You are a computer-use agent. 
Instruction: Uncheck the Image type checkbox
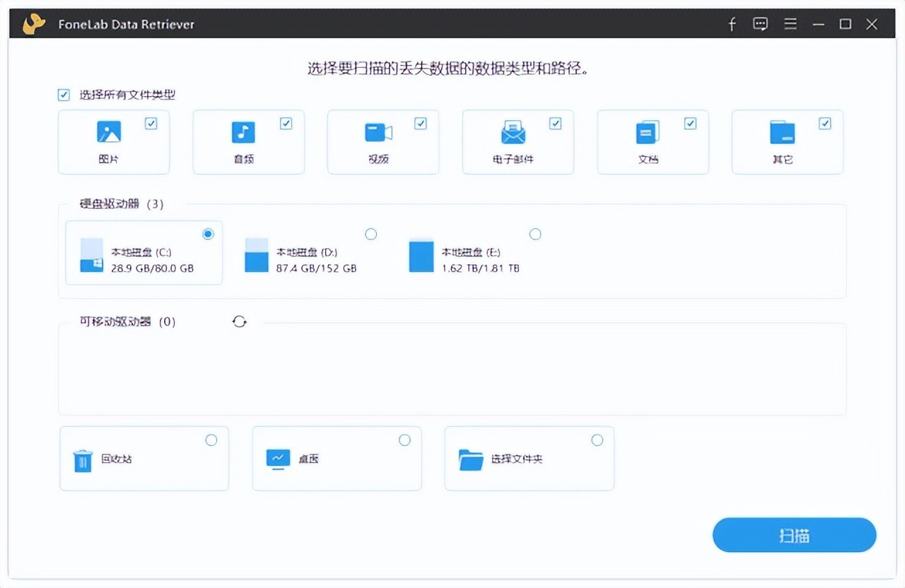pyautogui.click(x=151, y=124)
